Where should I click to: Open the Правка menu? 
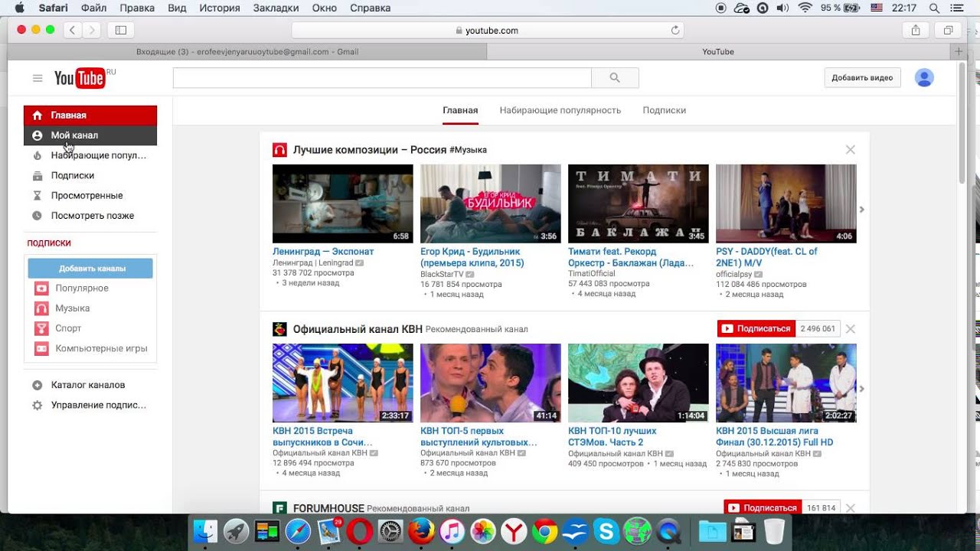(x=137, y=8)
